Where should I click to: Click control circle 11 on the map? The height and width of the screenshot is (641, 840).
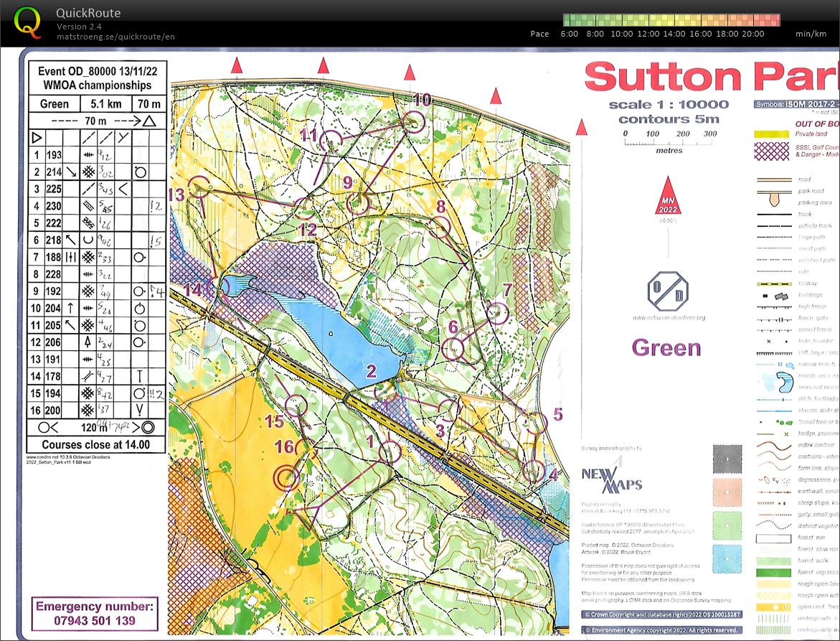331,141
